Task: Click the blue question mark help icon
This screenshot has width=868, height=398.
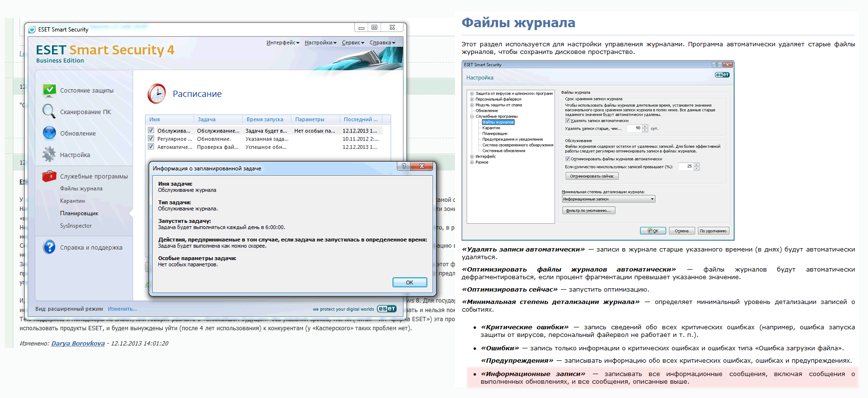Action: click(49, 247)
